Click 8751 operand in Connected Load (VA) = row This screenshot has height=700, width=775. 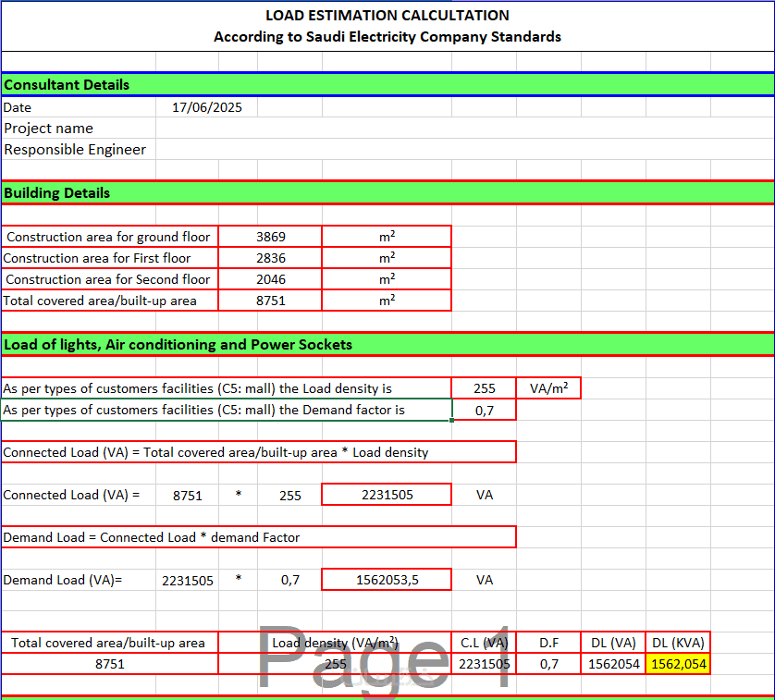pyautogui.click(x=188, y=496)
